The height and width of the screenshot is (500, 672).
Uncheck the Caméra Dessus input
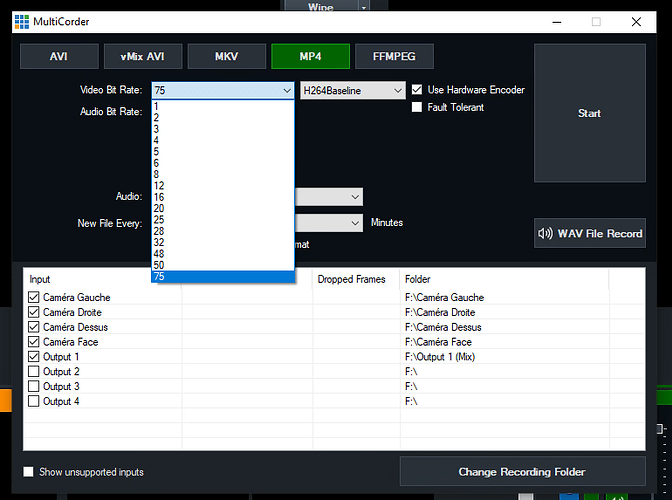33,327
